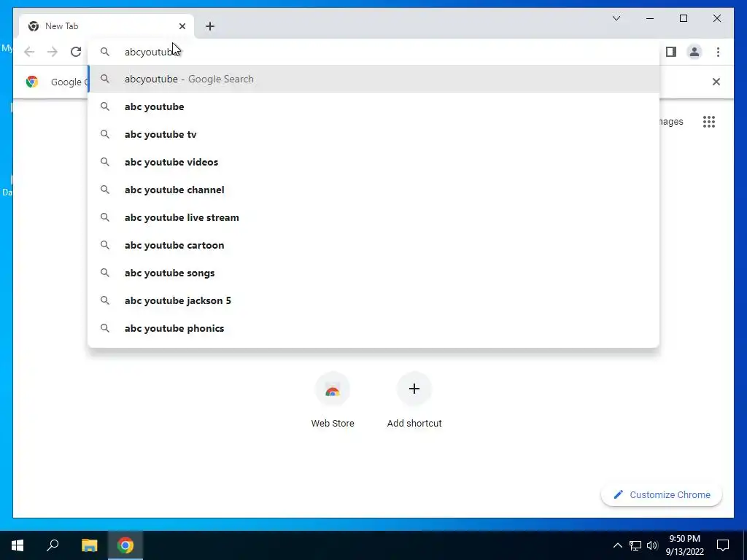Go back using the back arrow
The height and width of the screenshot is (560, 747).
point(29,52)
